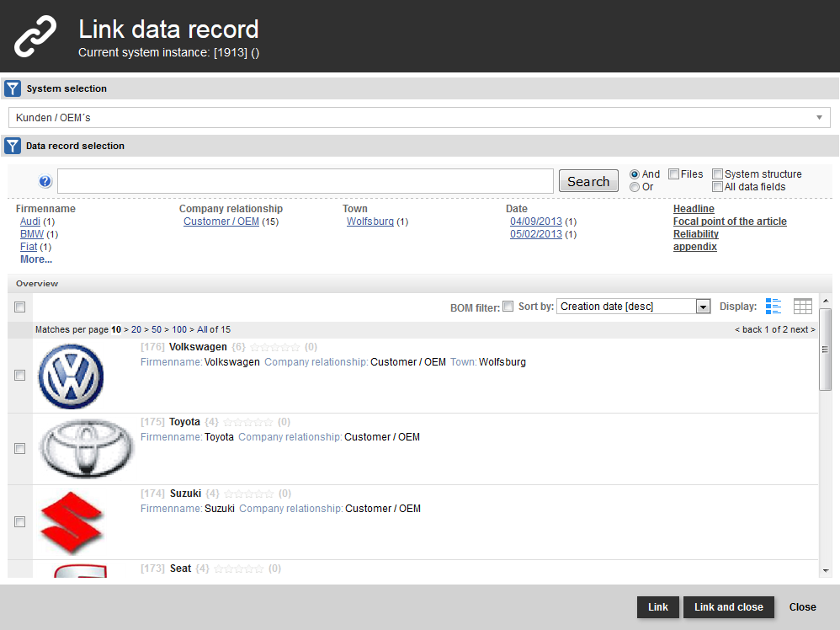Toggle the BOM filter checkbox
This screenshot has width=840, height=630.
click(508, 306)
